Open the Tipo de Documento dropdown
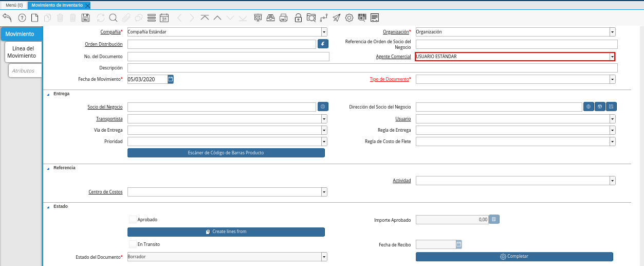Viewport: 644px width, 266px height. pos(612,79)
